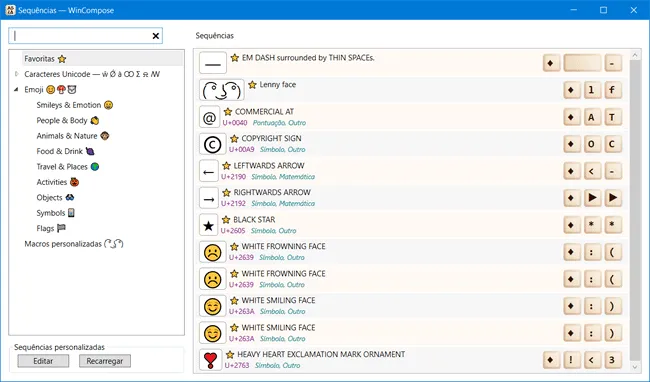Screen dimensions: 650x382
Task: Click the Editar button
Action: 43,361
